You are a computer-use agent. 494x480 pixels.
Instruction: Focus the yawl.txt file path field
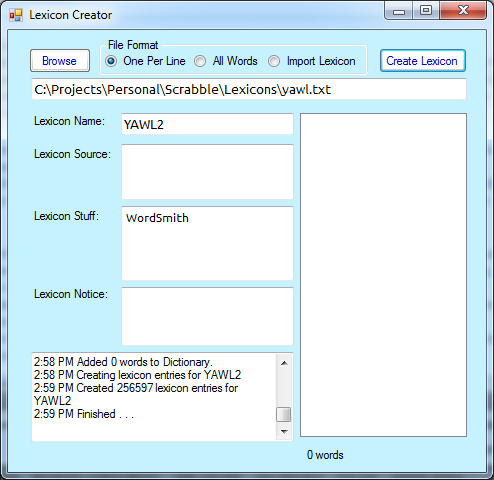(x=249, y=89)
